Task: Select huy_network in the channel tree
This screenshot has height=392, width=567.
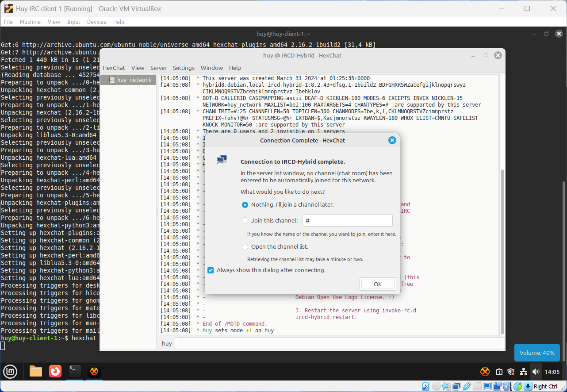Action: (x=134, y=80)
